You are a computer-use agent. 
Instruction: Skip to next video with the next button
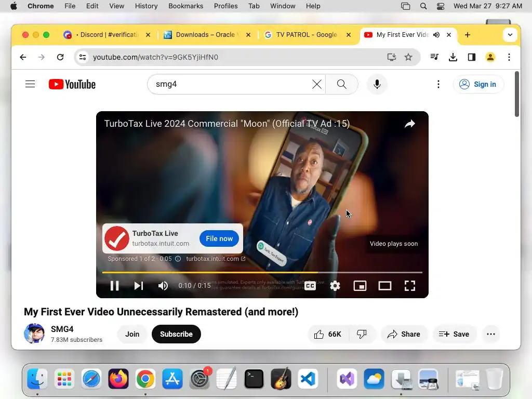138,286
